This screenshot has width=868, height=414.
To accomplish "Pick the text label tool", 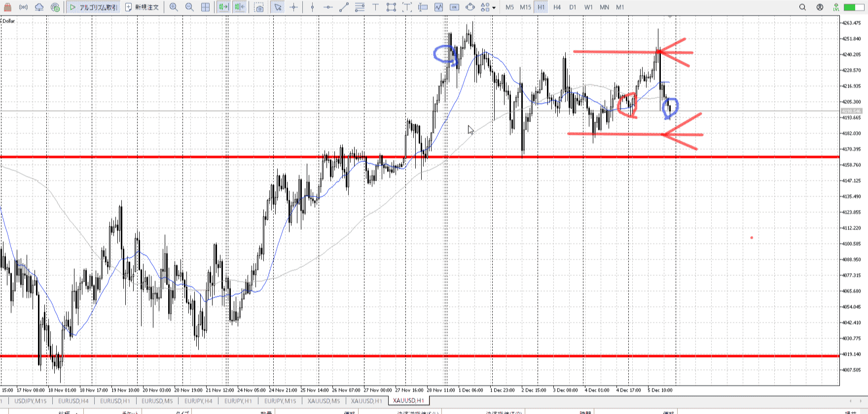I will tap(376, 7).
